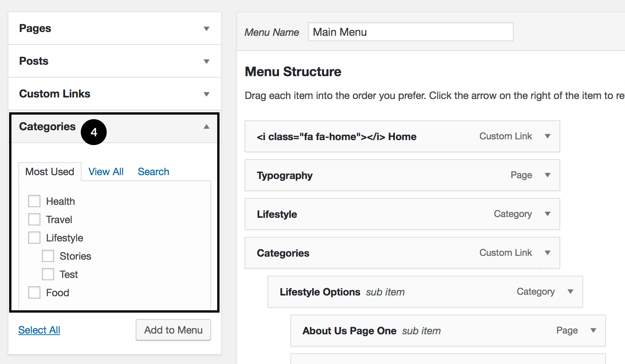The height and width of the screenshot is (364, 625).
Task: Check the Health category checkbox
Action: pyautogui.click(x=34, y=201)
